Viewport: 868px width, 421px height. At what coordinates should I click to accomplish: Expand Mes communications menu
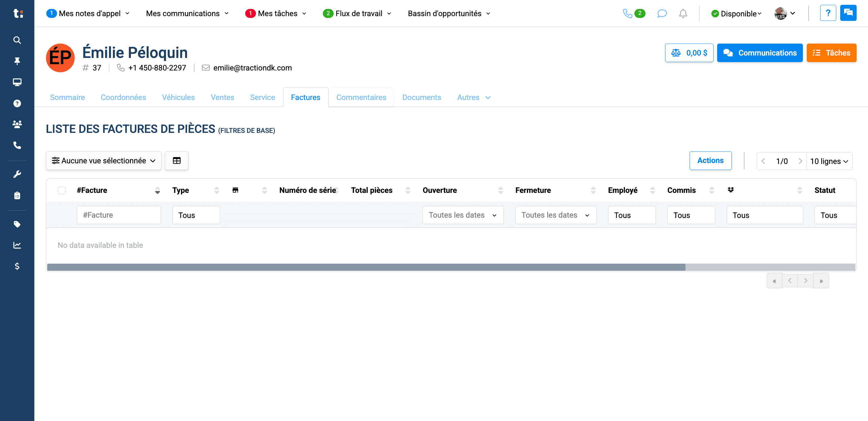(x=187, y=13)
